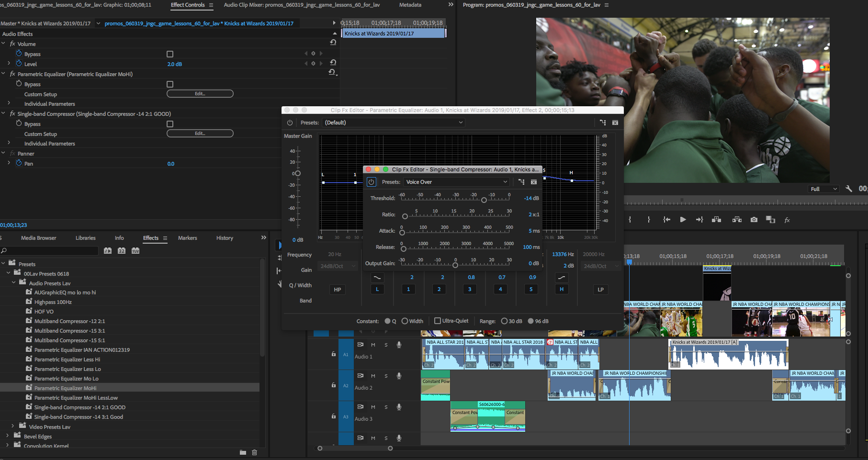Adjust the Threshold slider handle

click(484, 200)
